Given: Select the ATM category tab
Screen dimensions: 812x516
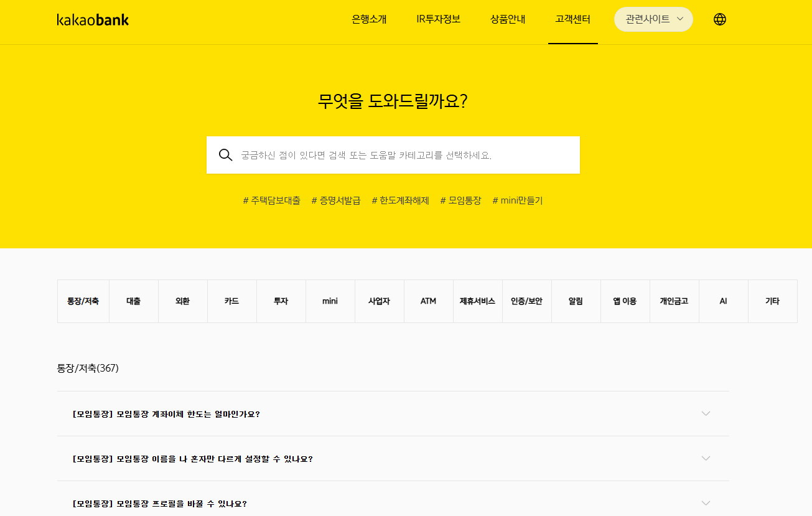Looking at the screenshot, I should 429,301.
